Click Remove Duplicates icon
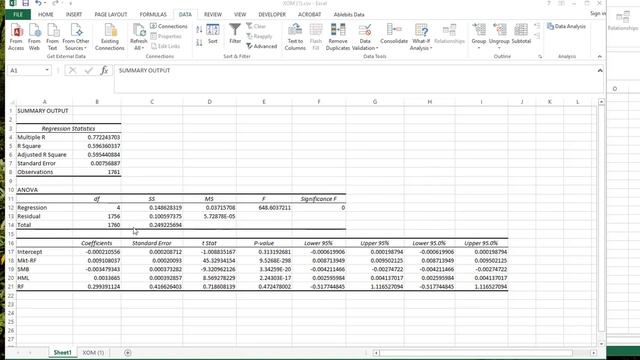This screenshot has height=360, width=640. tap(338, 37)
